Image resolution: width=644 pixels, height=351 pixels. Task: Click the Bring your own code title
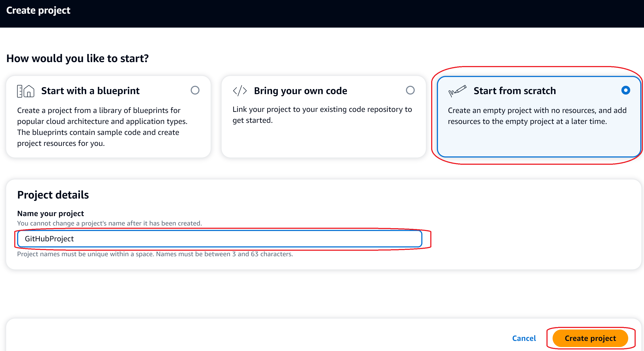tap(301, 91)
